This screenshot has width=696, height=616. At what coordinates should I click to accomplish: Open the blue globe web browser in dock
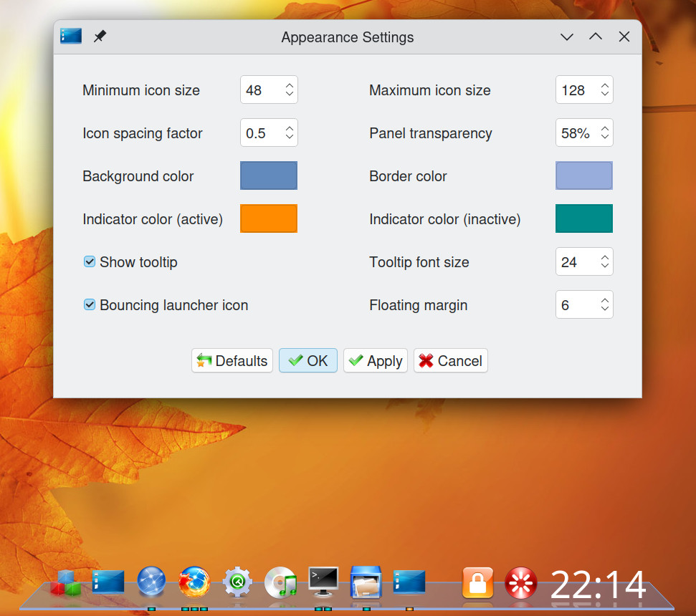(x=151, y=582)
